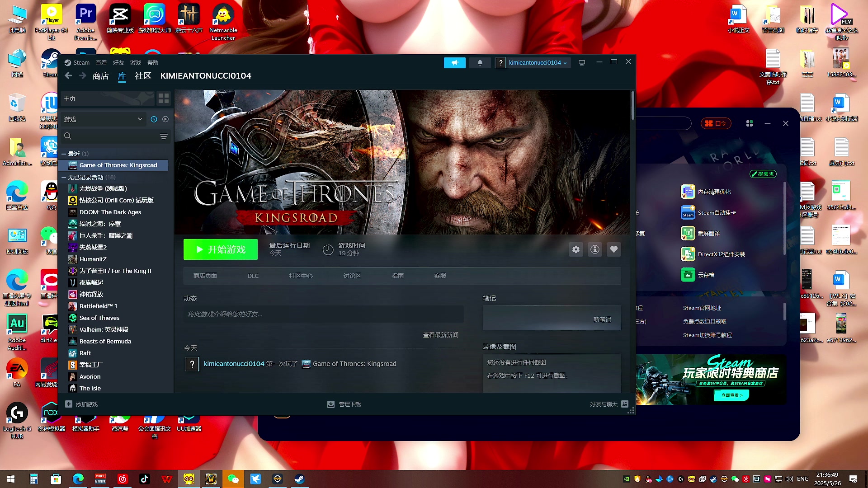The width and height of the screenshot is (868, 488).
Task: Click the question mark avatar beside the account name
Action: pyautogui.click(x=500, y=63)
